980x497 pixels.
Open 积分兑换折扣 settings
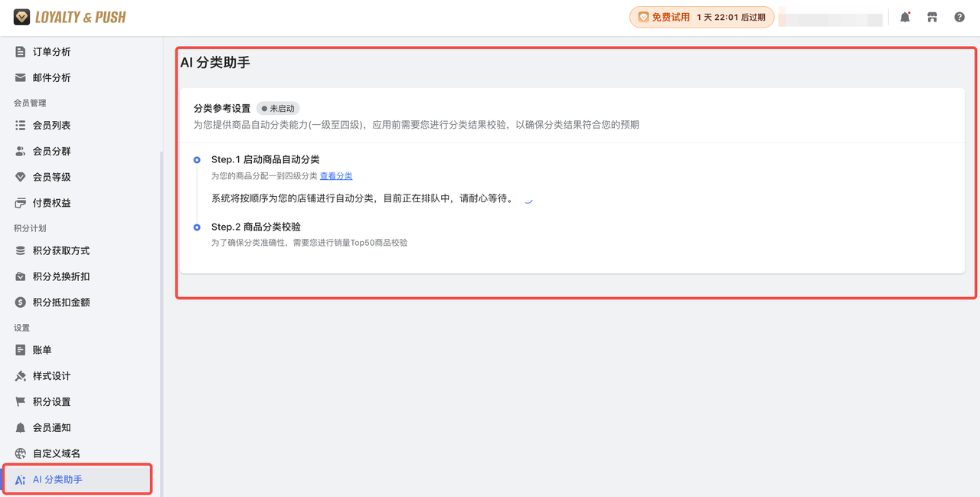pos(61,276)
